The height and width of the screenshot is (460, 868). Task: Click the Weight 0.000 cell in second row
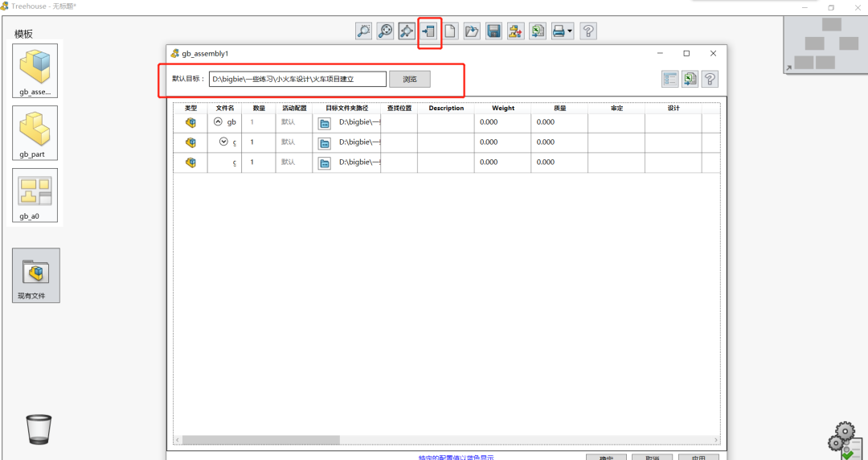pyautogui.click(x=502, y=142)
